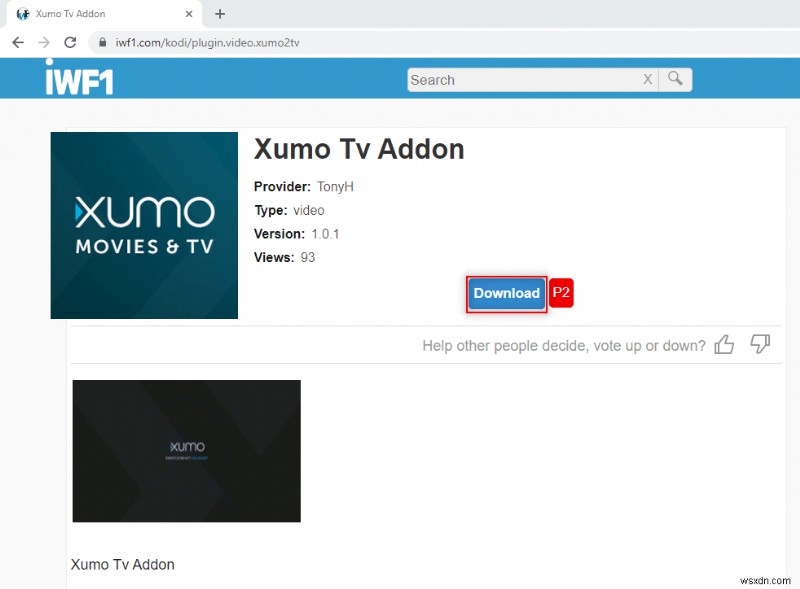Click the Xumo Tv Addon caption link
The height and width of the screenshot is (589, 800).
point(122,564)
